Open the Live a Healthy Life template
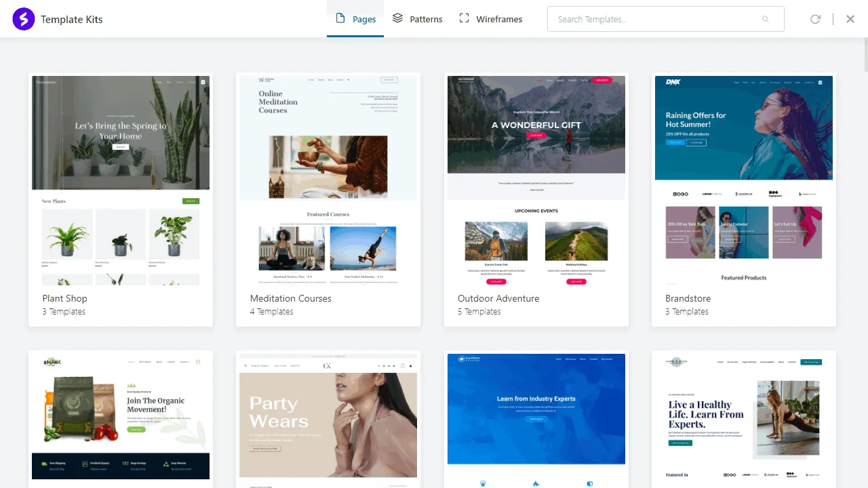 pyautogui.click(x=744, y=420)
